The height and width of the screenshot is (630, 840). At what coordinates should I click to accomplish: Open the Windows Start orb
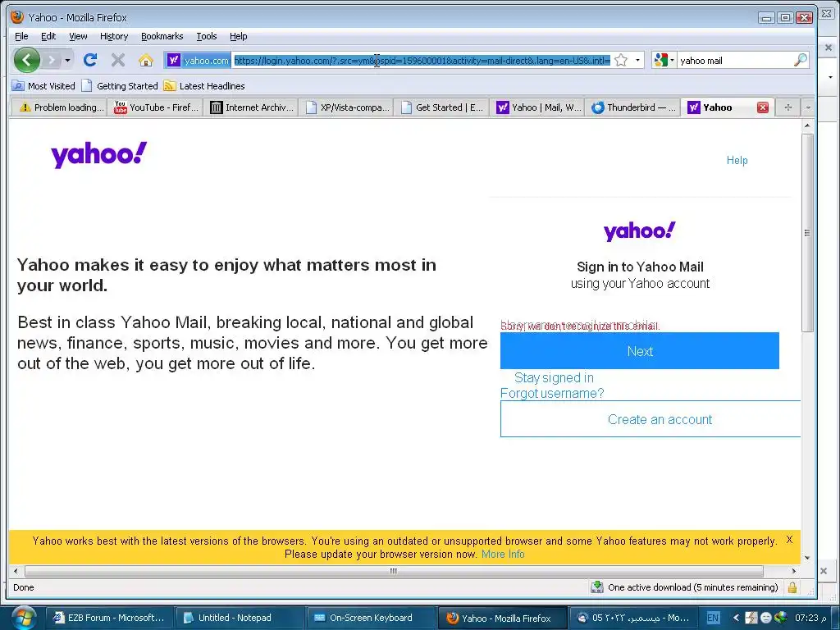22,618
